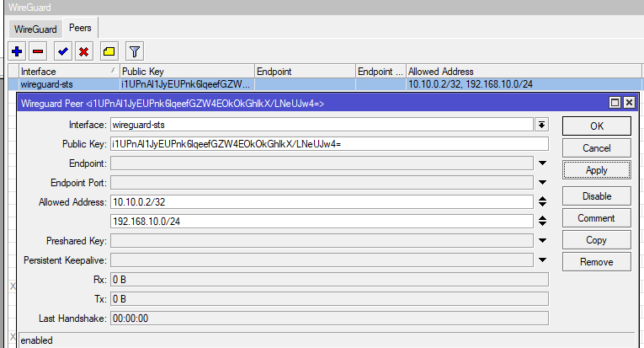Click the Last Handshake 00:00:00 field
This screenshot has height=348, width=644.
click(329, 318)
